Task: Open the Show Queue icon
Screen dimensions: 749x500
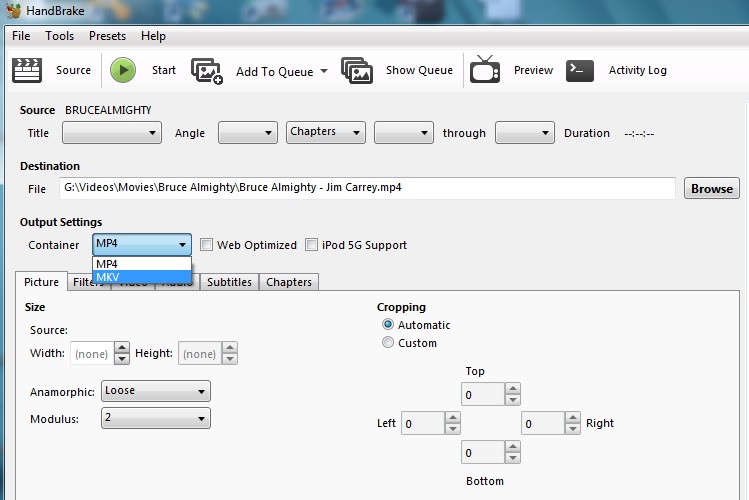Action: [357, 70]
